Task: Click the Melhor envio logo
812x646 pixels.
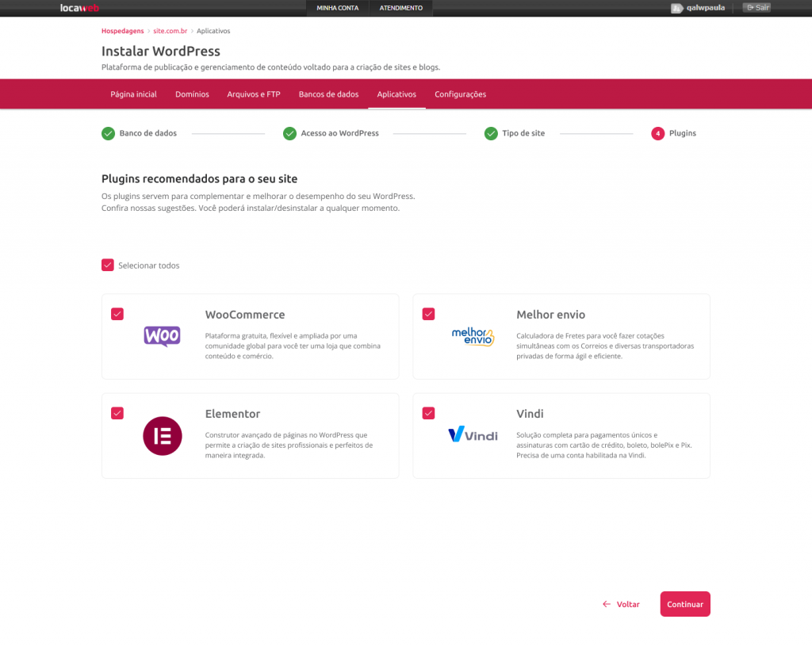Action: (x=473, y=336)
